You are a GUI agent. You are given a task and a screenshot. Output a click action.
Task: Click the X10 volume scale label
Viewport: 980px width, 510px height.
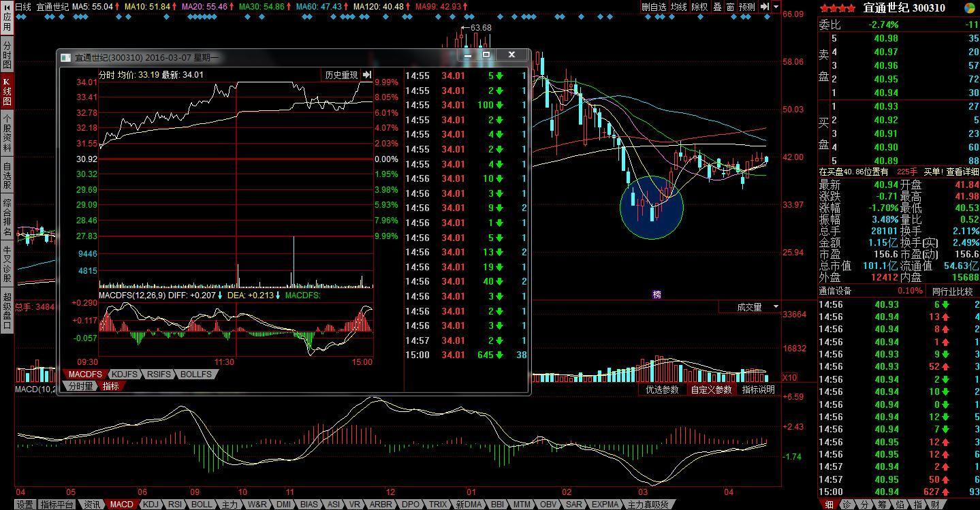790,377
